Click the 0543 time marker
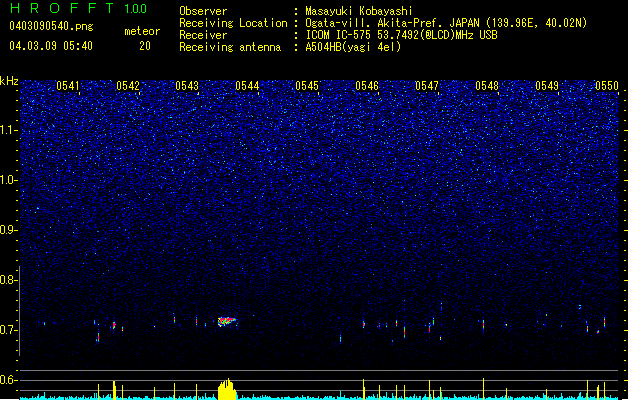Image resolution: width=629 pixels, height=400 pixels. 187,86
